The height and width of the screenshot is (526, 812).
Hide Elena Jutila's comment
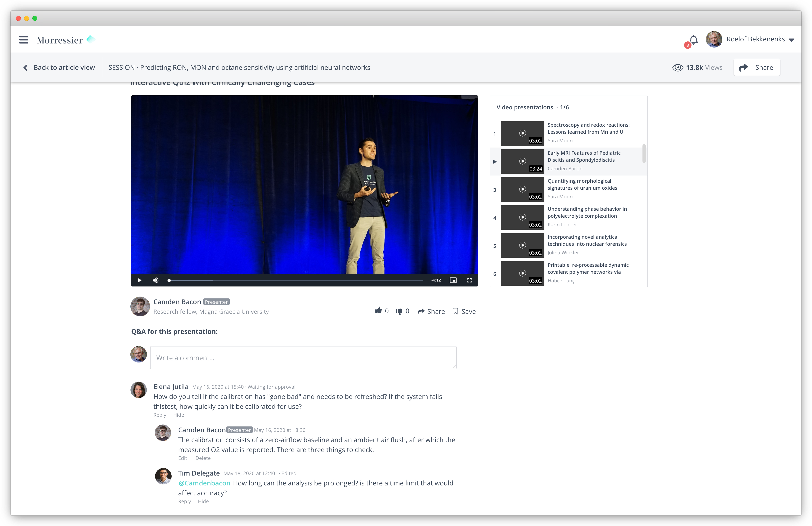click(x=178, y=415)
